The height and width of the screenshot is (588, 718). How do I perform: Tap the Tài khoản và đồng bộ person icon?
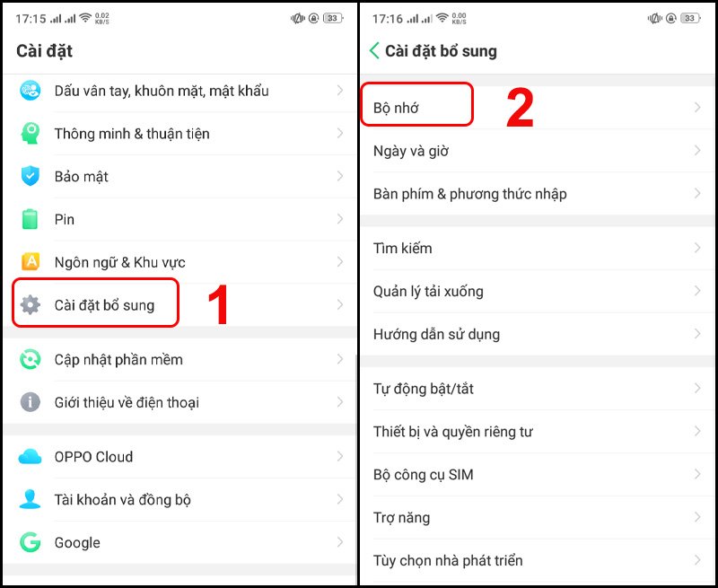pos(31,499)
